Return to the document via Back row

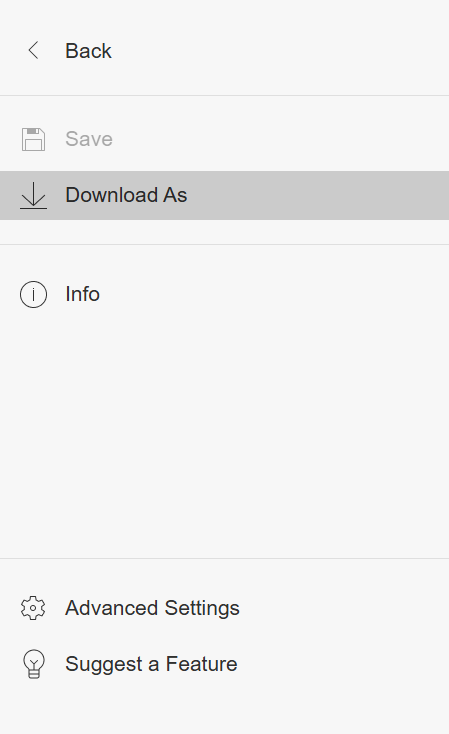[224, 51]
